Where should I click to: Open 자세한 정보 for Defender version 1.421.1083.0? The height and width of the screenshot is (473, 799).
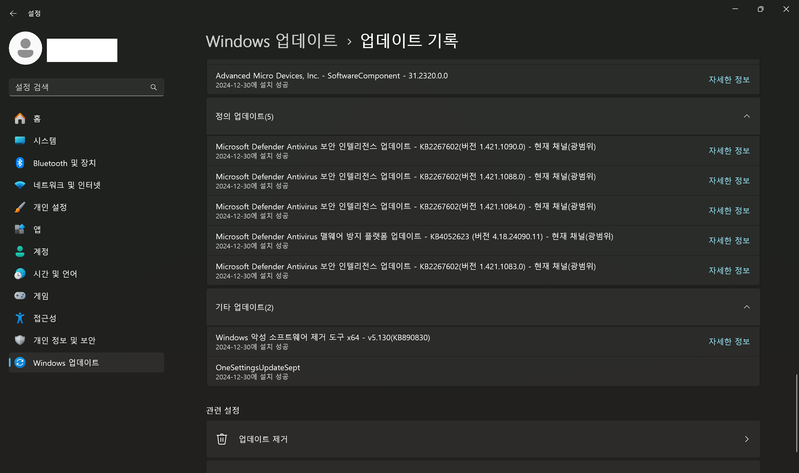(x=729, y=271)
